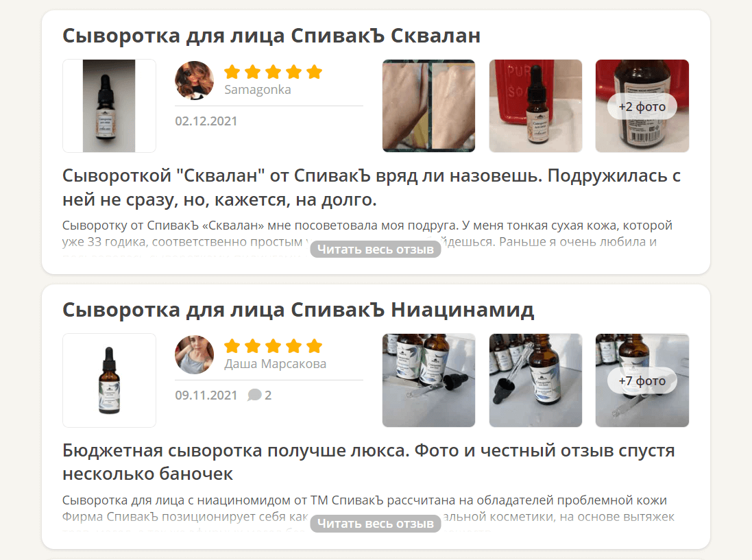The image size is (752, 560).
Task: Expand Ниацинамид review with Читать весь отзыв
Action: point(376,524)
